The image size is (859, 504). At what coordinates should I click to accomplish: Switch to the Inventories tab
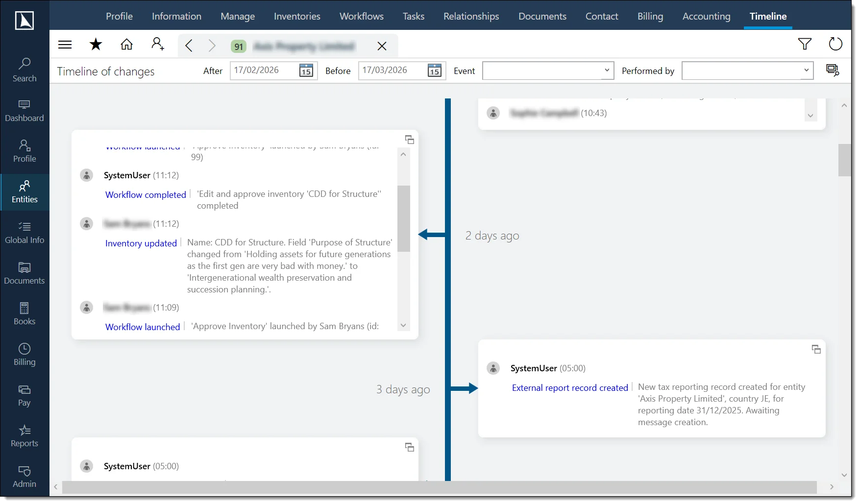click(x=297, y=16)
